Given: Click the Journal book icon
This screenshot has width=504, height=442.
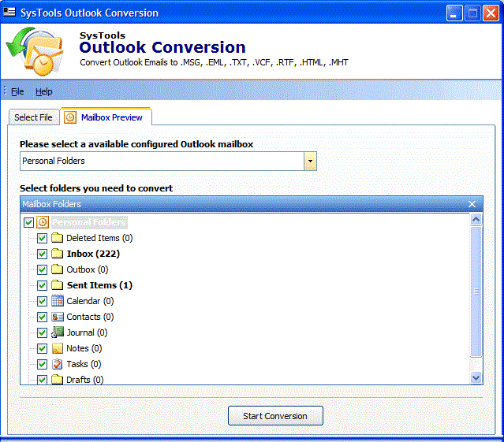Looking at the screenshot, I should [58, 332].
